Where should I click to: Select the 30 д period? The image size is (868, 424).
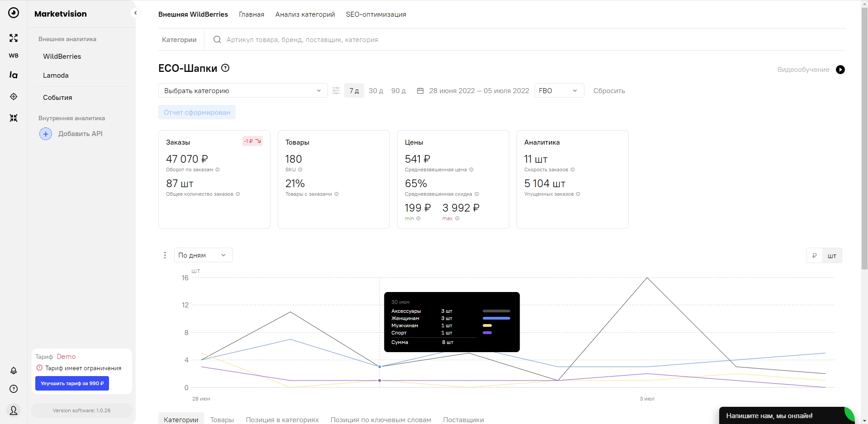[x=376, y=91]
